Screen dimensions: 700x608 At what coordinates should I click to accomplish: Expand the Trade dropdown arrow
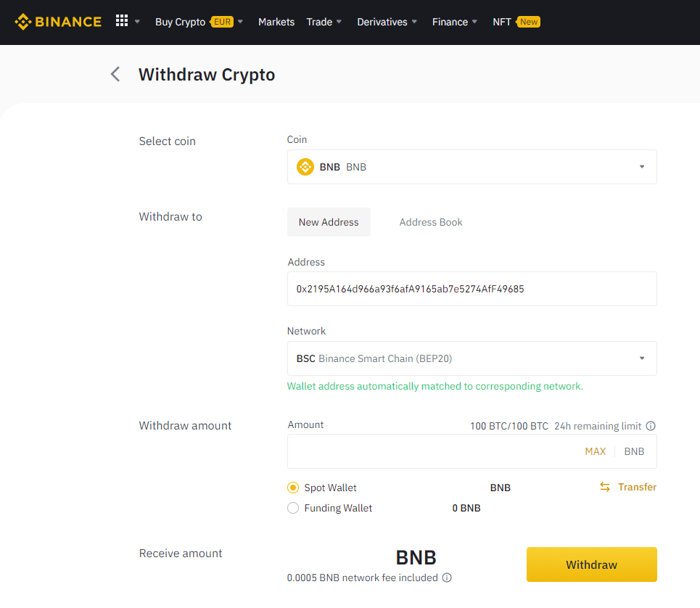[x=339, y=22]
